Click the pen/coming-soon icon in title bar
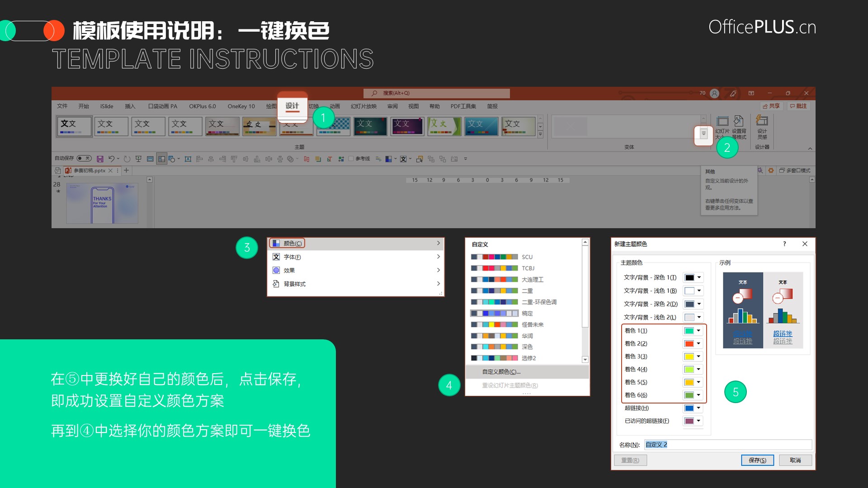868x488 pixels. click(x=733, y=93)
